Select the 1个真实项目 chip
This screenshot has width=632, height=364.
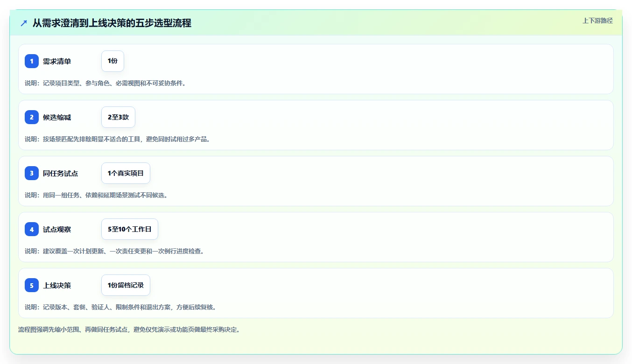point(126,173)
